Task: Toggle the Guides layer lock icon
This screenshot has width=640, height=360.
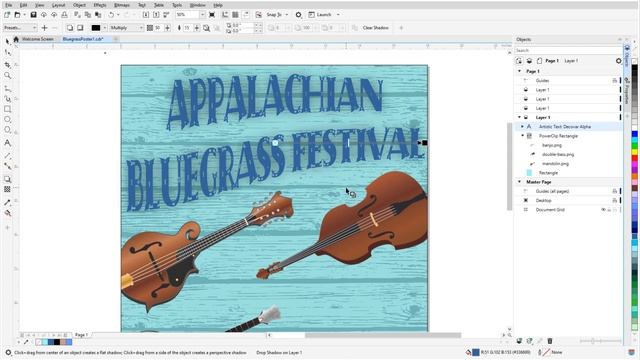Action: tap(614, 80)
